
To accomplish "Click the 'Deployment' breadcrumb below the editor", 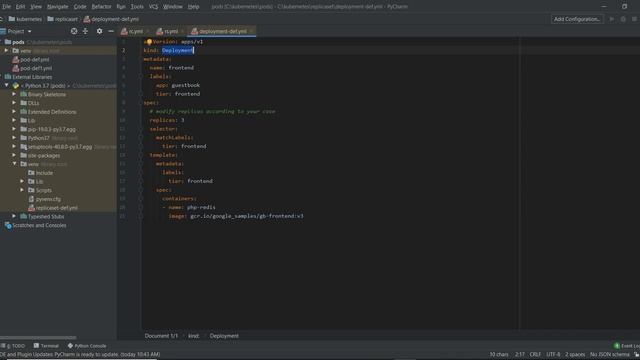I will (x=224, y=336).
